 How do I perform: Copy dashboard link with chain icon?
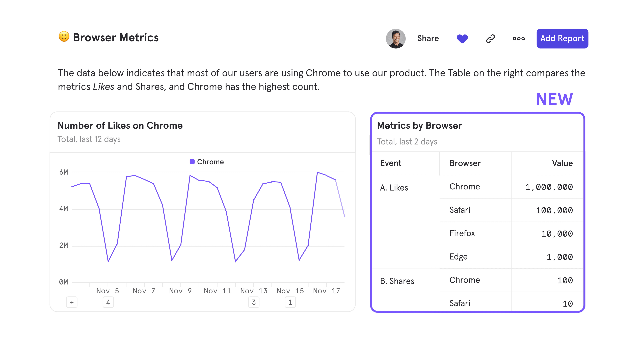pyautogui.click(x=490, y=39)
